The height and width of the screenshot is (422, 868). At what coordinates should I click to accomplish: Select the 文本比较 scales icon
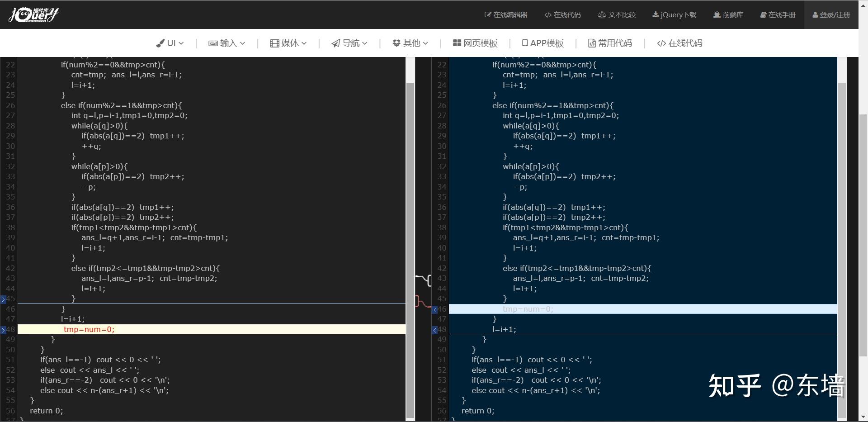602,14
